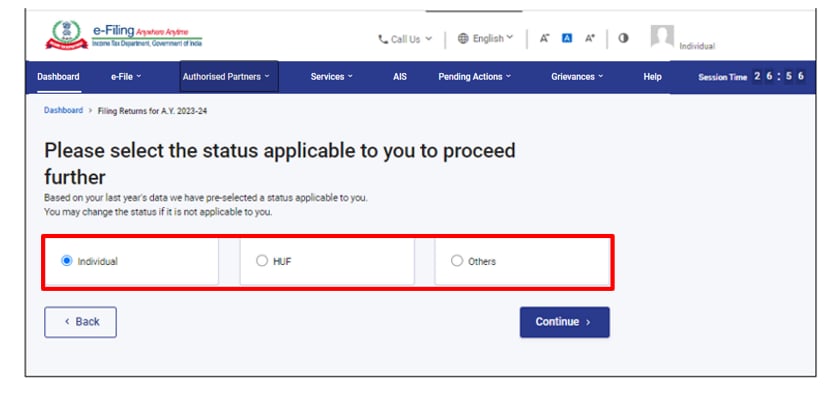Viewport: 836px width, 403px height.
Task: Click the phone icon beside Call Us
Action: (x=382, y=39)
